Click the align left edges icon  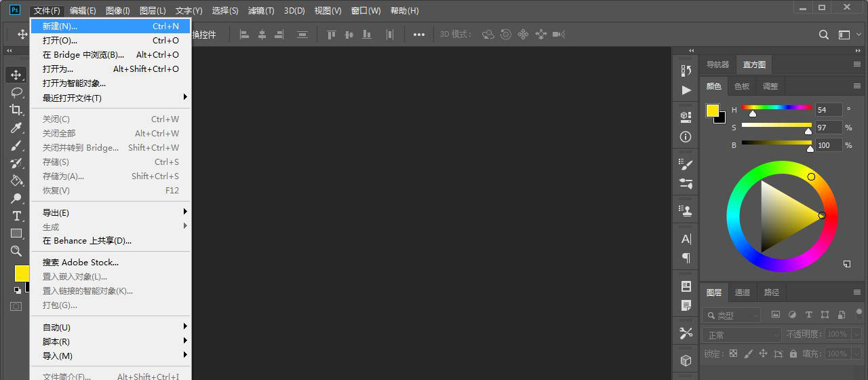(245, 35)
